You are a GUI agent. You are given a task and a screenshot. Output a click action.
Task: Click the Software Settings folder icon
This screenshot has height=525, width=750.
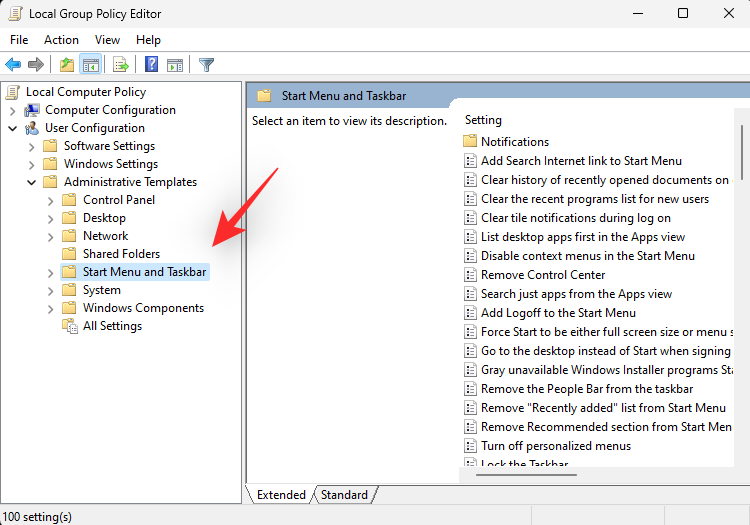[50, 145]
